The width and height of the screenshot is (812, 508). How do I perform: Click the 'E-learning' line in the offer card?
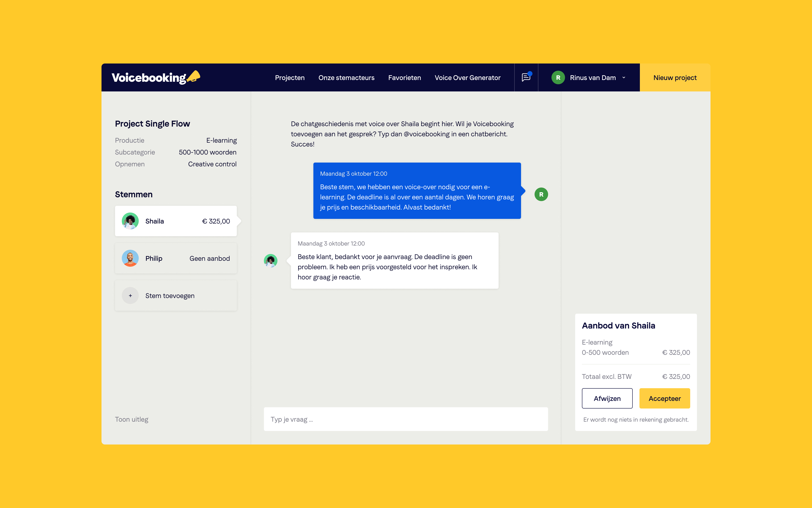[597, 342]
